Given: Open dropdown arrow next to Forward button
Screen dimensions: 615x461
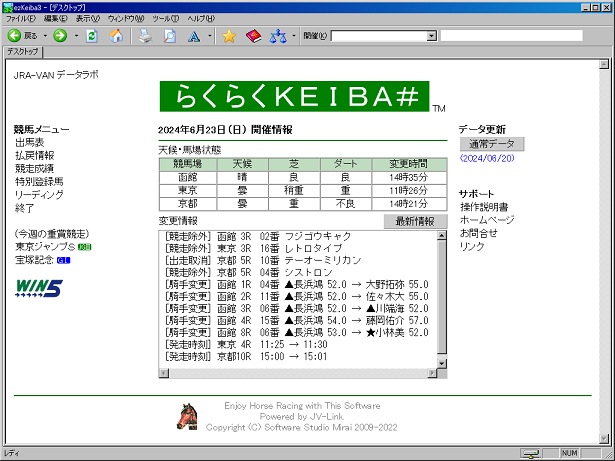Looking at the screenshot, I should click(x=76, y=36).
